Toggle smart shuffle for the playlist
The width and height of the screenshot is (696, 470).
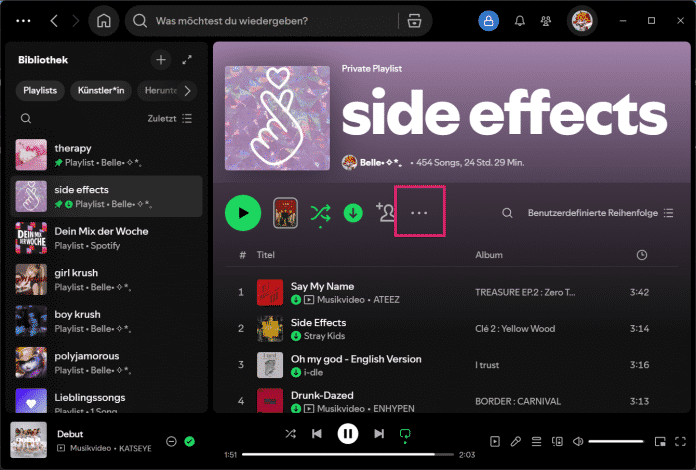pos(320,213)
